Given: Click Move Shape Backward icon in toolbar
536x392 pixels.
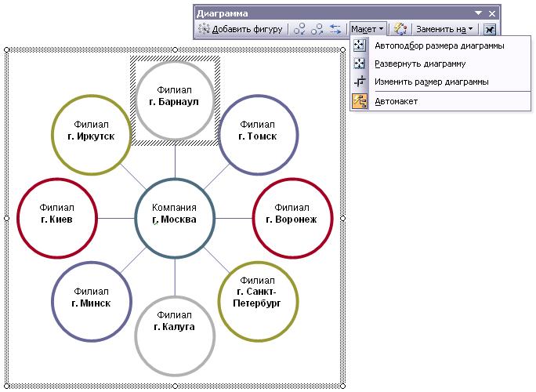Looking at the screenshot, I should point(300,30).
